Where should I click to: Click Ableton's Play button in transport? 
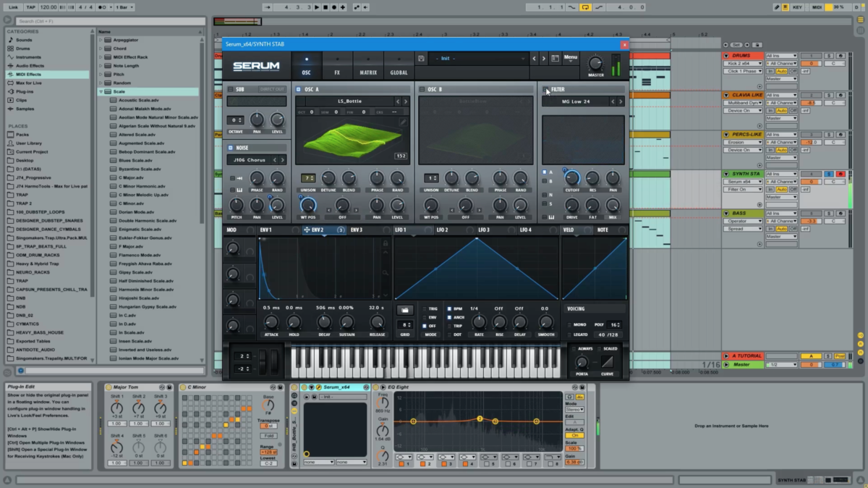click(x=318, y=7)
